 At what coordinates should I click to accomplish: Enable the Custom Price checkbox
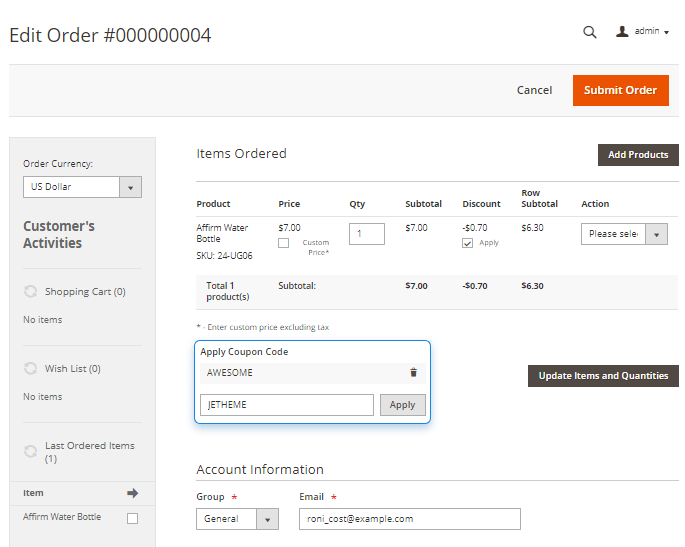pyautogui.click(x=284, y=243)
